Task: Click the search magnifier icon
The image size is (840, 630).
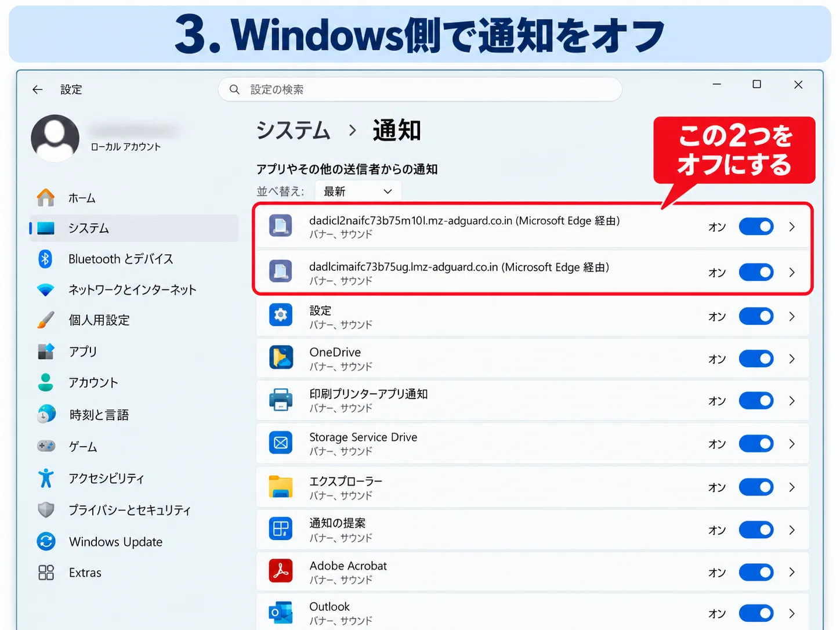Action: (234, 89)
